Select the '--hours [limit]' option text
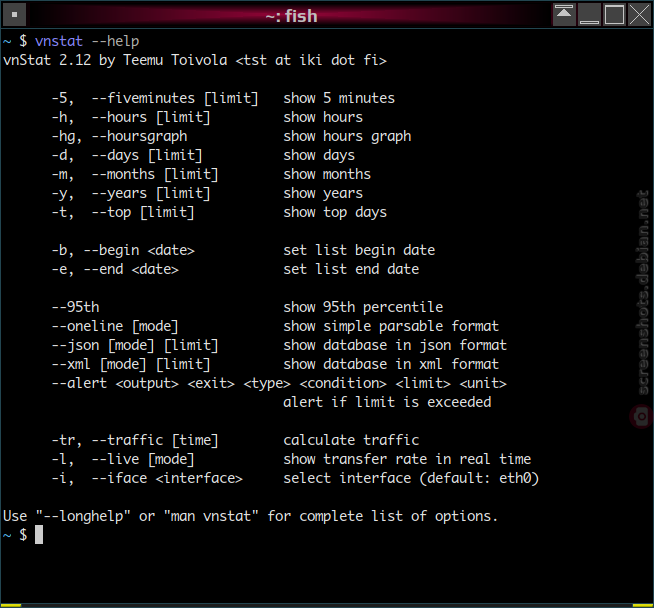Viewport: 654px width, 608px height. 151,118
